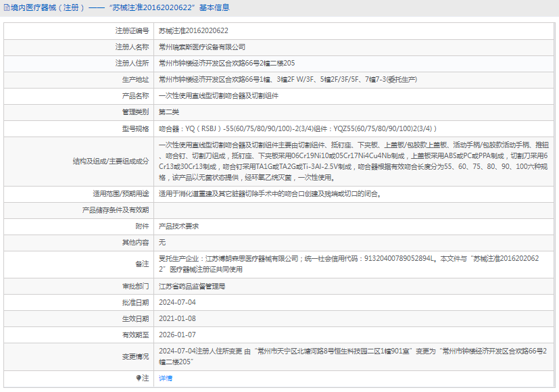The height and width of the screenshot is (392, 559).
Task: Select approval date 2024-07-04
Action: click(x=177, y=302)
